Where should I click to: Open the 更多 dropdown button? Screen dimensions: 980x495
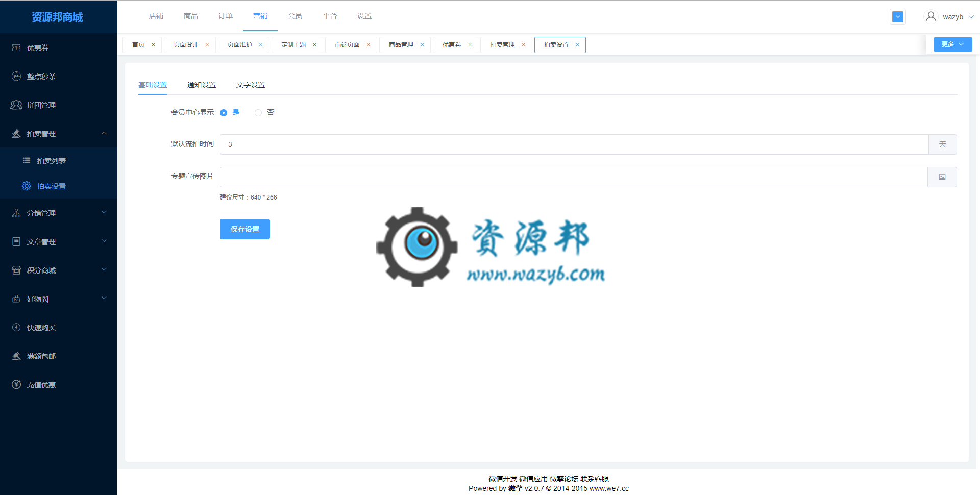tap(952, 44)
